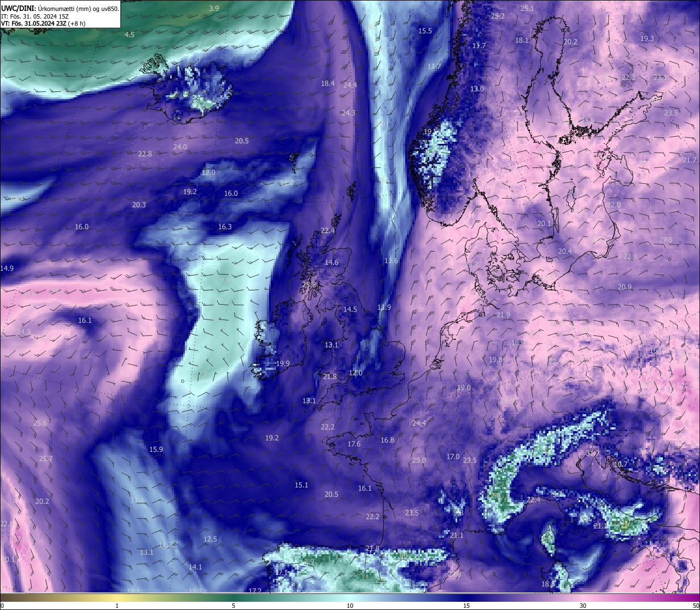Screen dimensions: 700x610
Task: Click the map value 18.4
Action: point(328,84)
